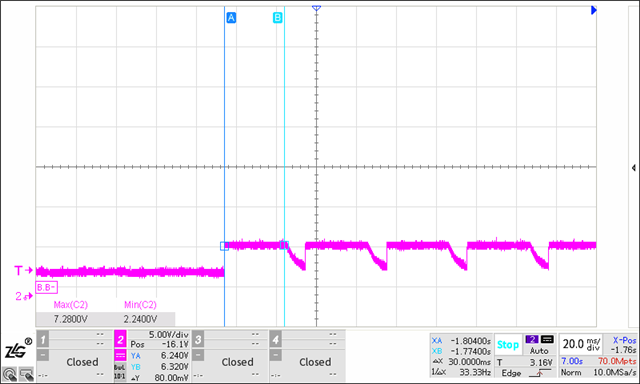Enable channel 3 button
The width and height of the screenshot is (640, 384).
198,339
